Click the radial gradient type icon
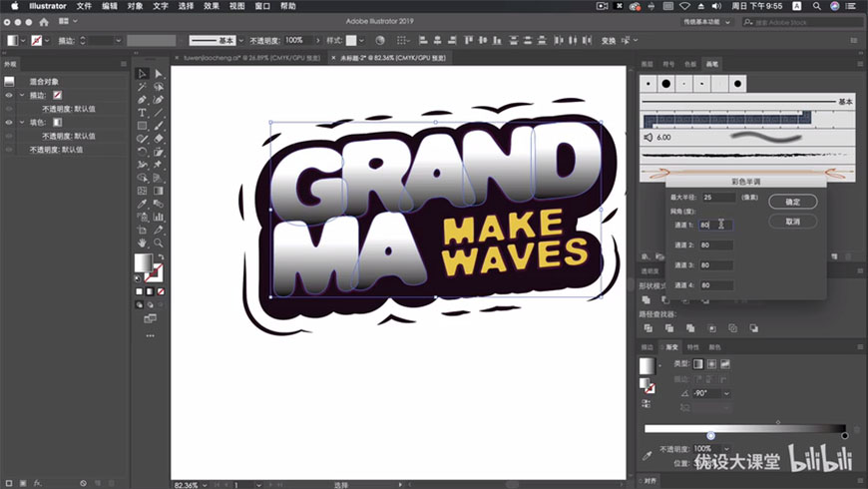The width and height of the screenshot is (868, 489). click(x=710, y=364)
